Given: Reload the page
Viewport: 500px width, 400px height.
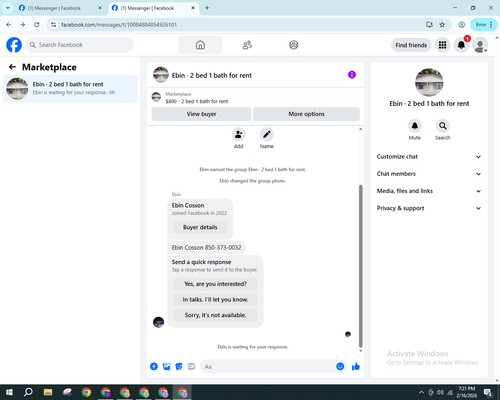Looking at the screenshot, I should [37, 24].
